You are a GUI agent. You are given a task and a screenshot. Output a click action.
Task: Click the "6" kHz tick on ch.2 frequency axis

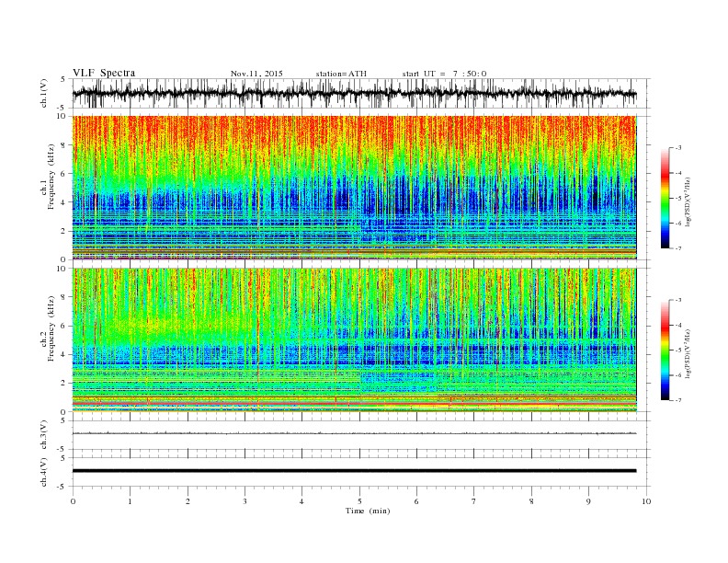[x=64, y=326]
